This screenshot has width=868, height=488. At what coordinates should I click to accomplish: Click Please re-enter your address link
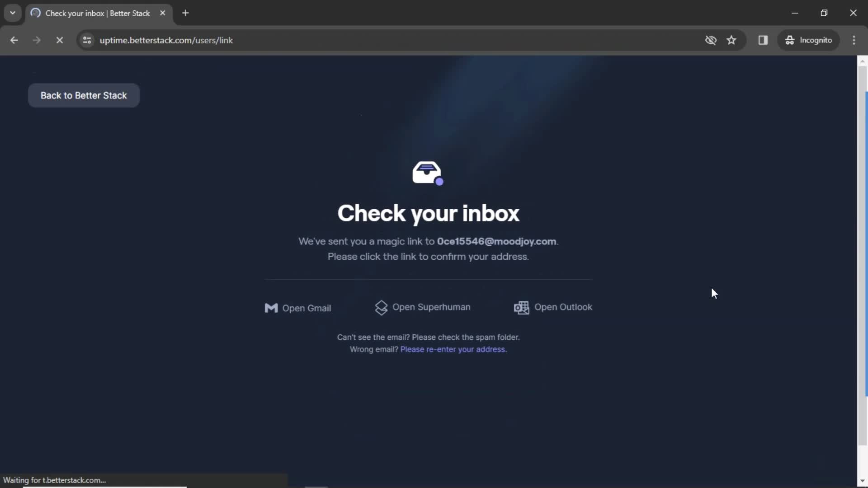point(453,348)
